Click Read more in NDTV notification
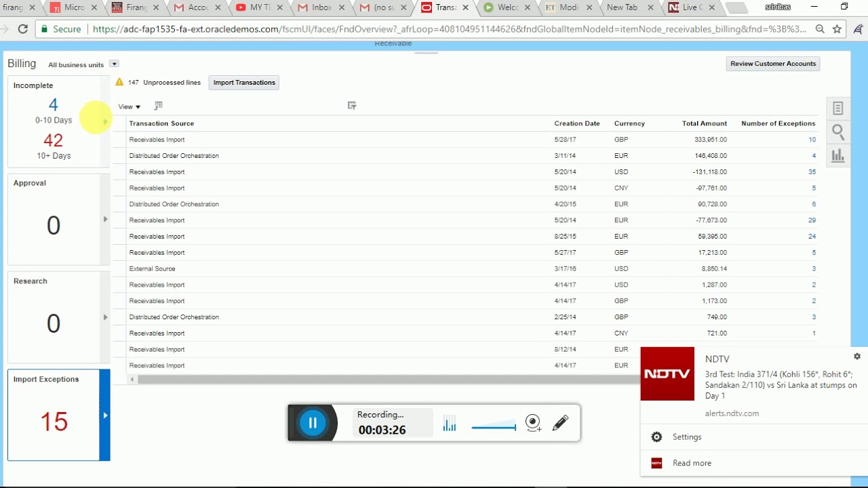Viewport: 868px width, 488px height. click(x=692, y=463)
